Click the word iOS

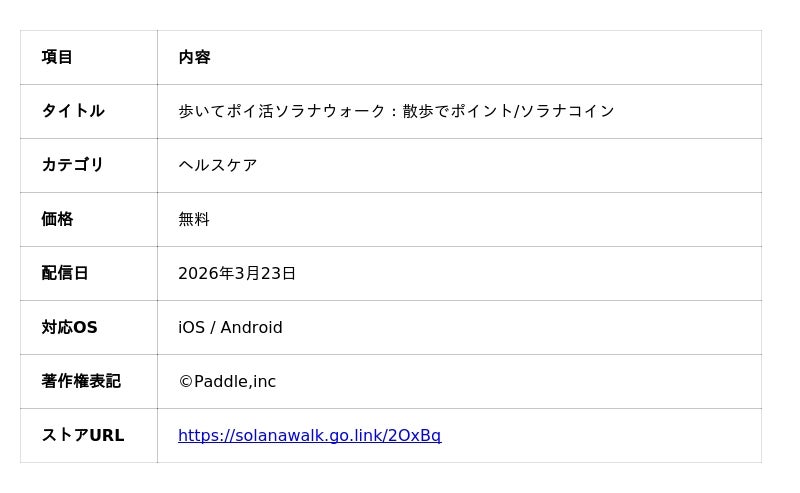click(x=191, y=328)
